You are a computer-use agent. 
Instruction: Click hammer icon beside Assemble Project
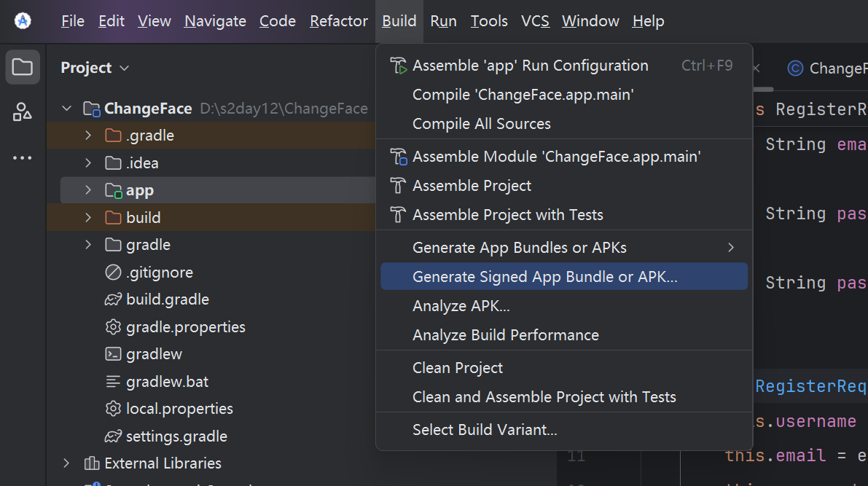point(398,186)
